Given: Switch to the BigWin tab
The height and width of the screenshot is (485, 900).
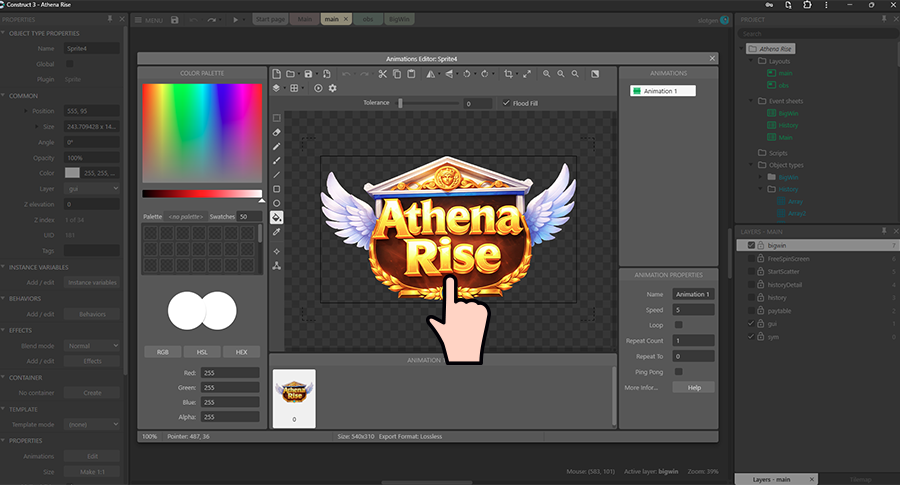Looking at the screenshot, I should click(x=398, y=19).
